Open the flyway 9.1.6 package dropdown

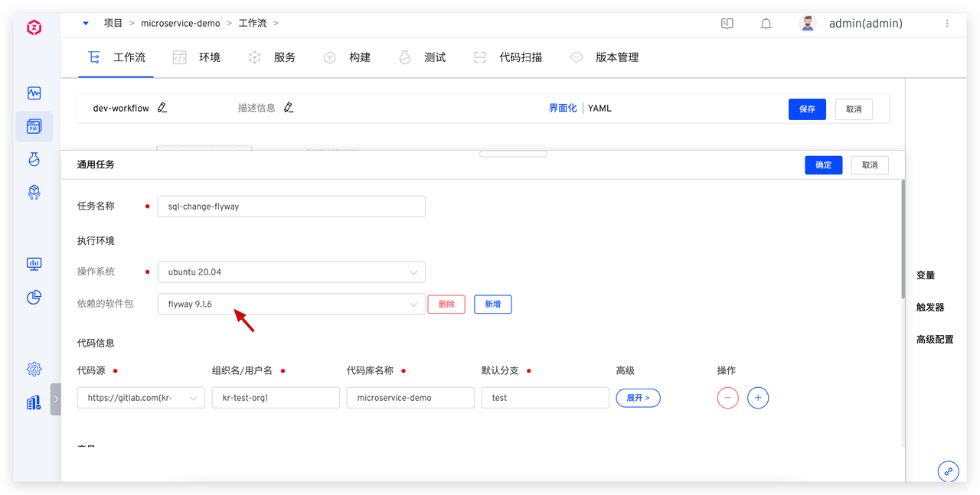point(292,304)
